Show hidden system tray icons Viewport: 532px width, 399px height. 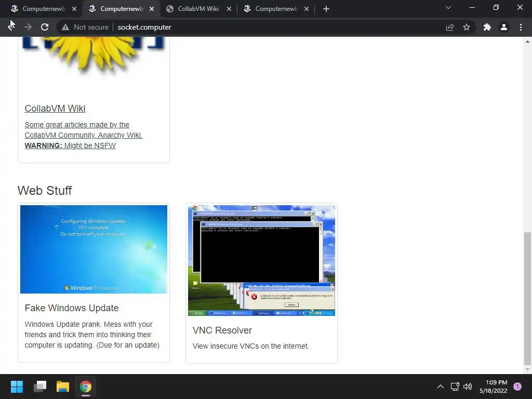(441, 387)
